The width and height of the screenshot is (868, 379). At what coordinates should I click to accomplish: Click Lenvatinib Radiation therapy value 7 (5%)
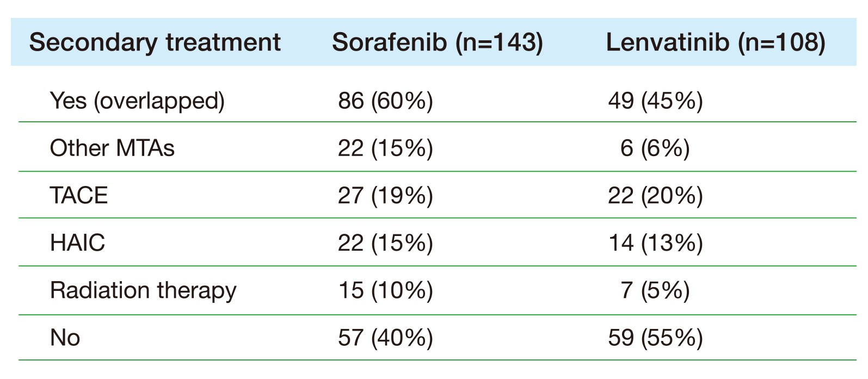tap(655, 290)
